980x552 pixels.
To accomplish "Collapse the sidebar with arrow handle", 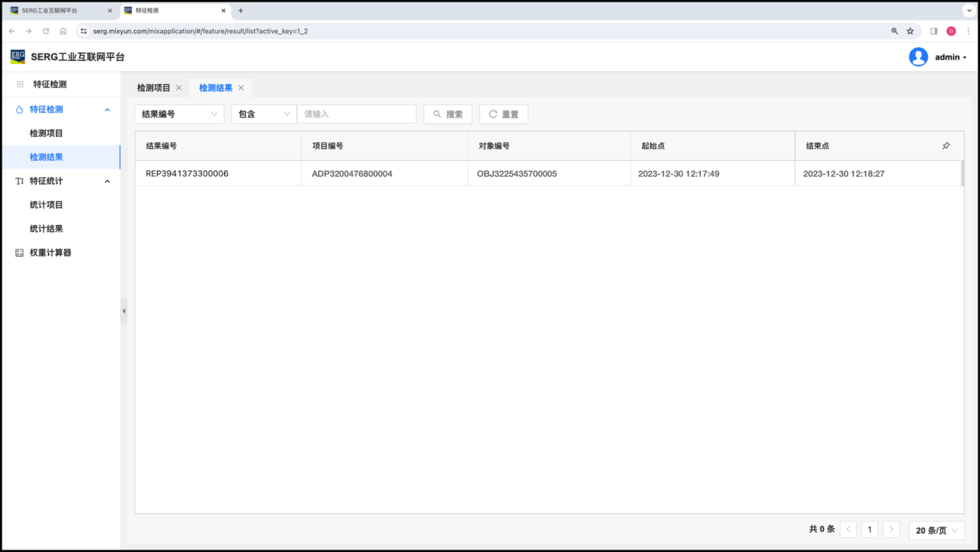I will tap(124, 311).
